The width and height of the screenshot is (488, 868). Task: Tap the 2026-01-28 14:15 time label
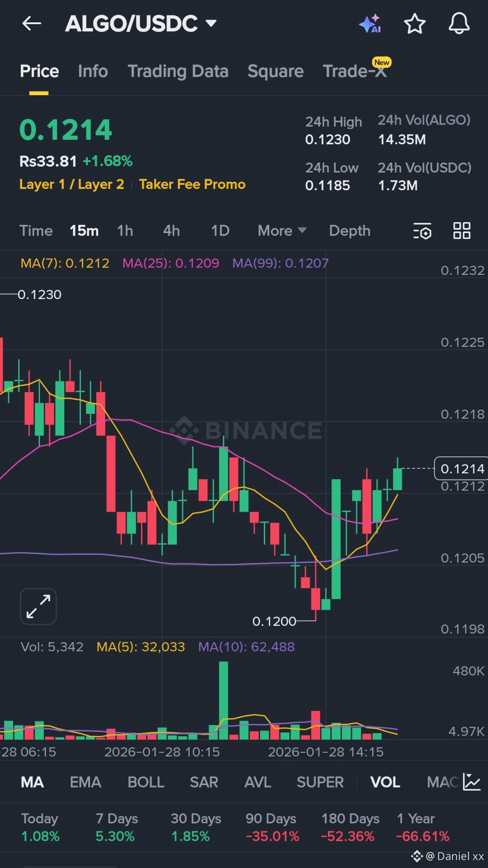(x=326, y=751)
